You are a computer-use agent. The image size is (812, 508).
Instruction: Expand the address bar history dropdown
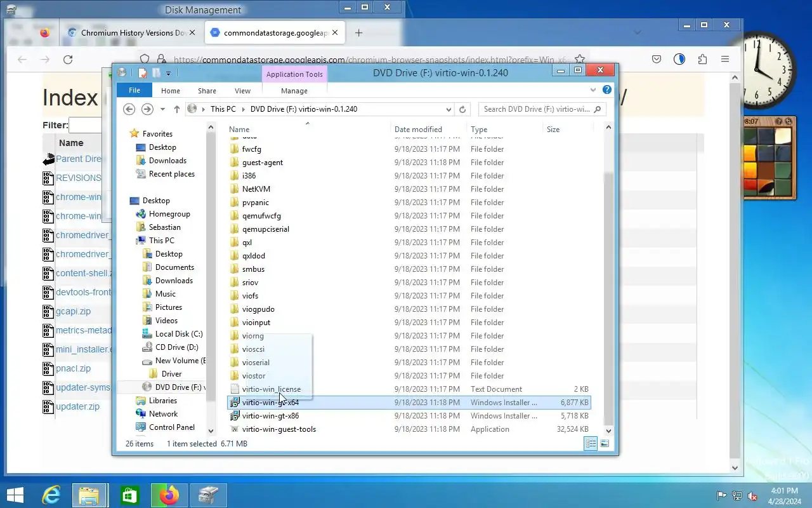(x=449, y=109)
